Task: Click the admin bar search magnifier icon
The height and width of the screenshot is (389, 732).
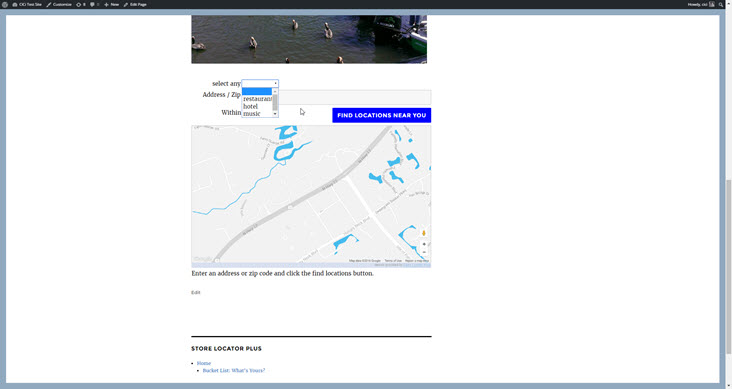Action: (x=721, y=4)
